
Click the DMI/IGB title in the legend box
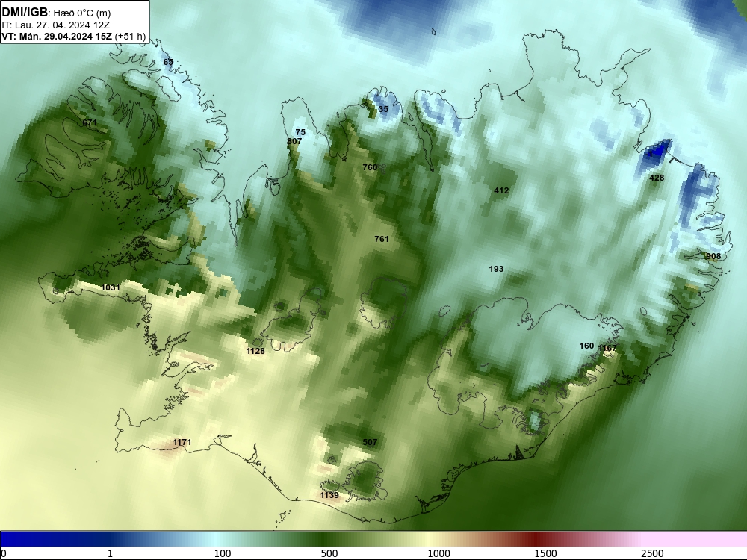click(x=25, y=13)
